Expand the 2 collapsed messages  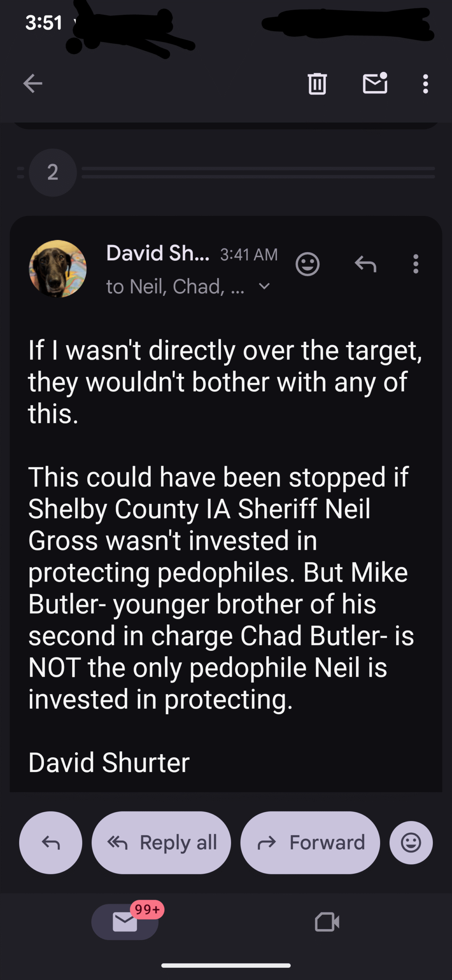(x=53, y=172)
